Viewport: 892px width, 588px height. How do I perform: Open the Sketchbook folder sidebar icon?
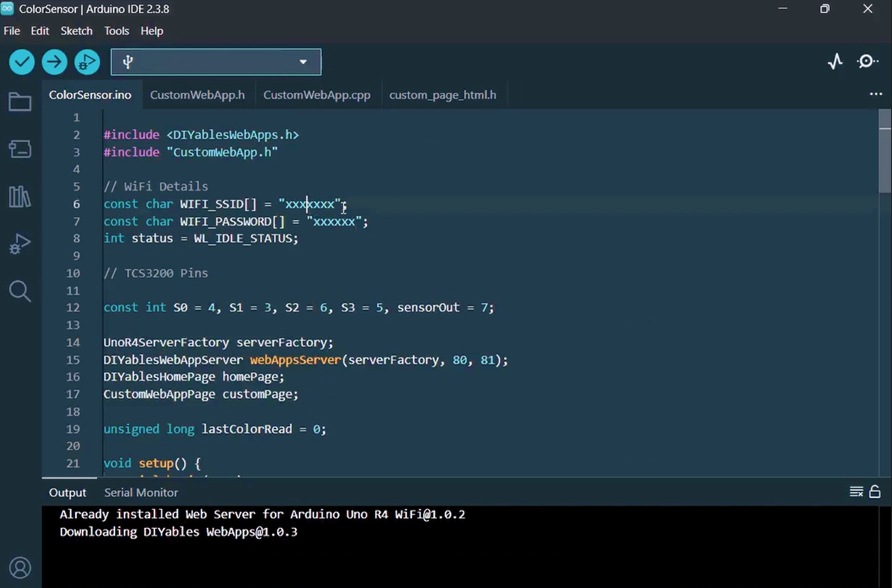(20, 101)
